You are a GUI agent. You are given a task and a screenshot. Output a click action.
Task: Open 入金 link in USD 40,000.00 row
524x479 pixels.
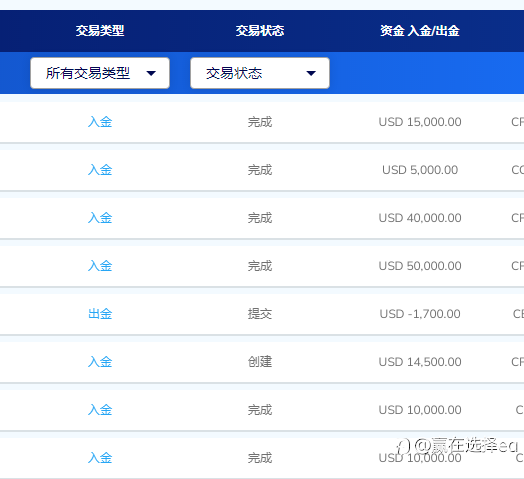100,218
